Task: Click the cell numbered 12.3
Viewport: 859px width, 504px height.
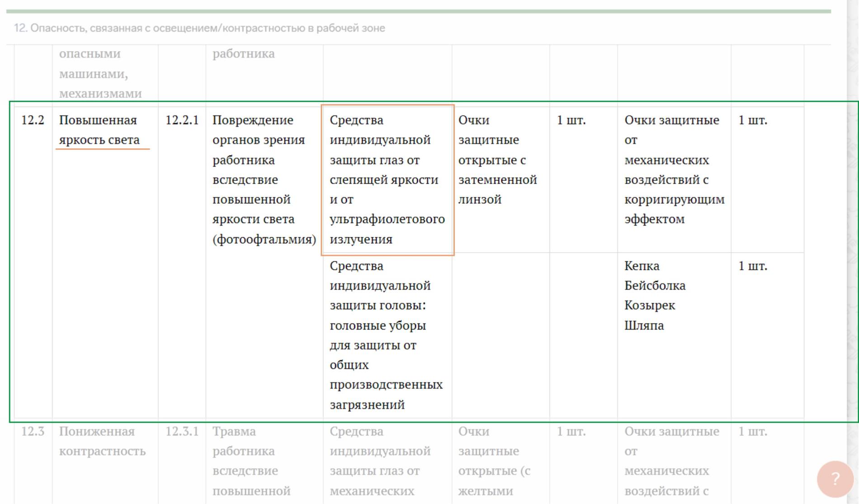Action: pos(33,461)
